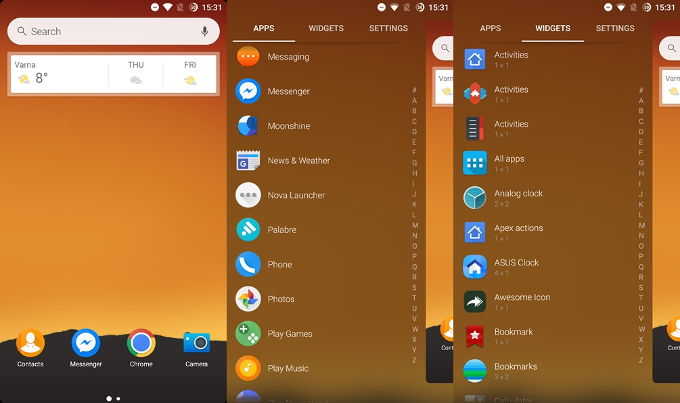Switch to Widgets tab in the apps drawer
680x403 pixels.
(326, 28)
